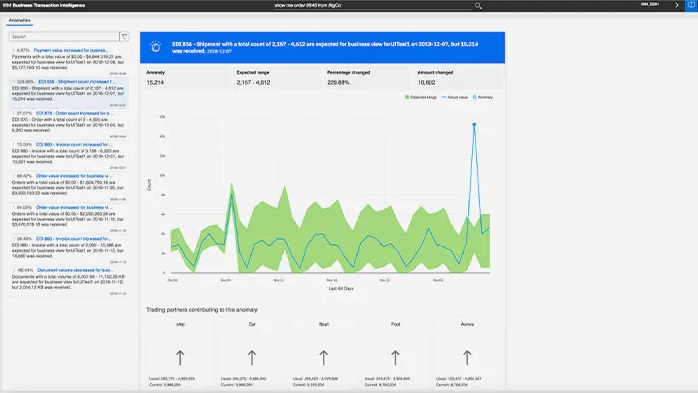Click the magnifier icon in the top search bar
The height and width of the screenshot is (393, 698).
pyautogui.click(x=478, y=6)
